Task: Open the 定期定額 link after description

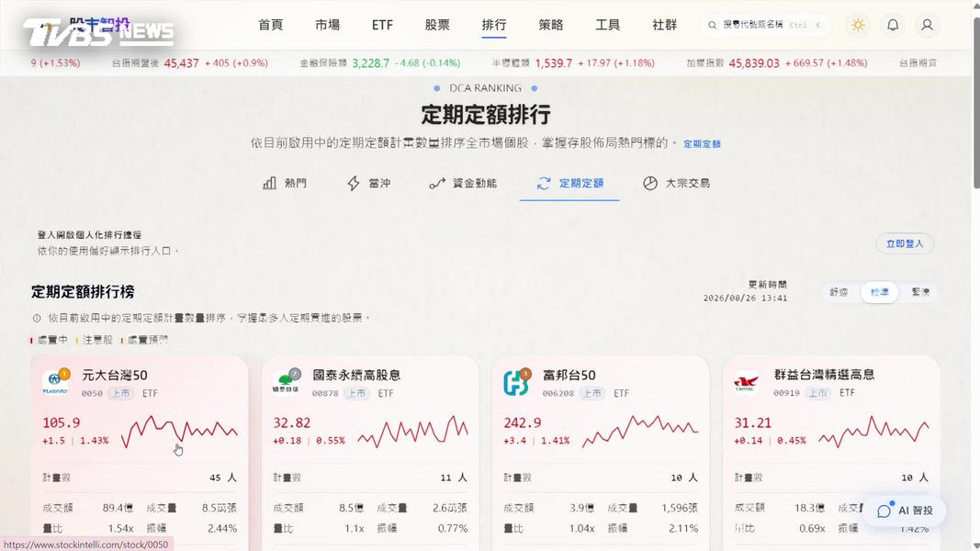Action: [702, 143]
